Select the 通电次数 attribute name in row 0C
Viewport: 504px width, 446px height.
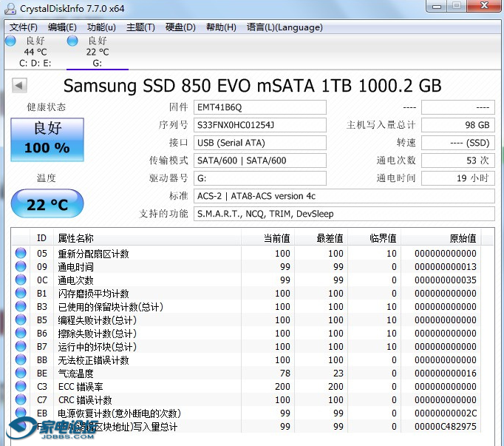pyautogui.click(x=76, y=280)
